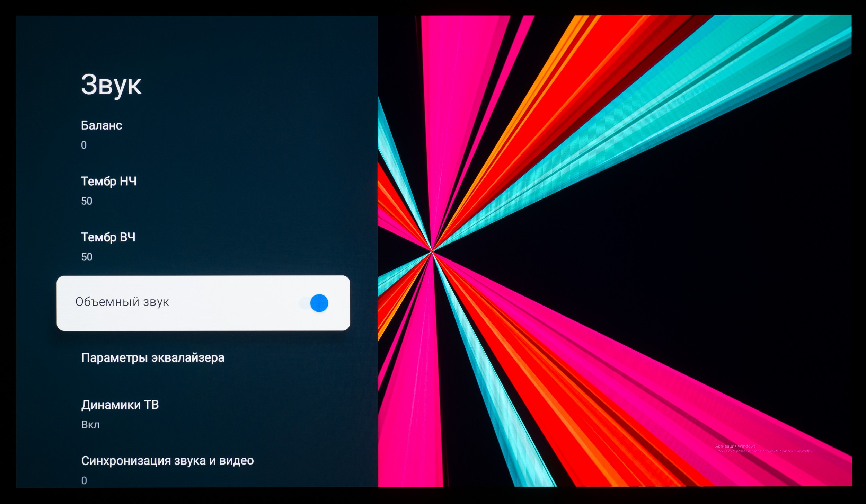
Task: Click the sync value 0 below Синхронизация
Action: [84, 480]
